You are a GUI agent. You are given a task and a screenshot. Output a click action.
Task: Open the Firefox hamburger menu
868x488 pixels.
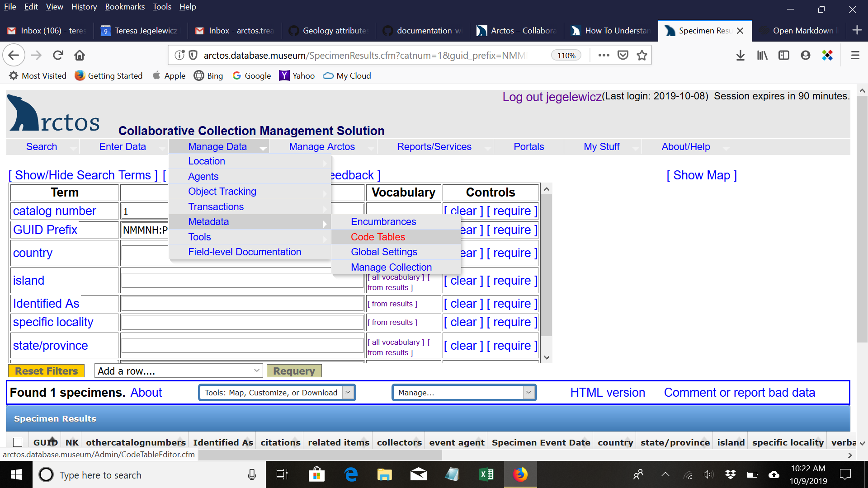pyautogui.click(x=855, y=55)
